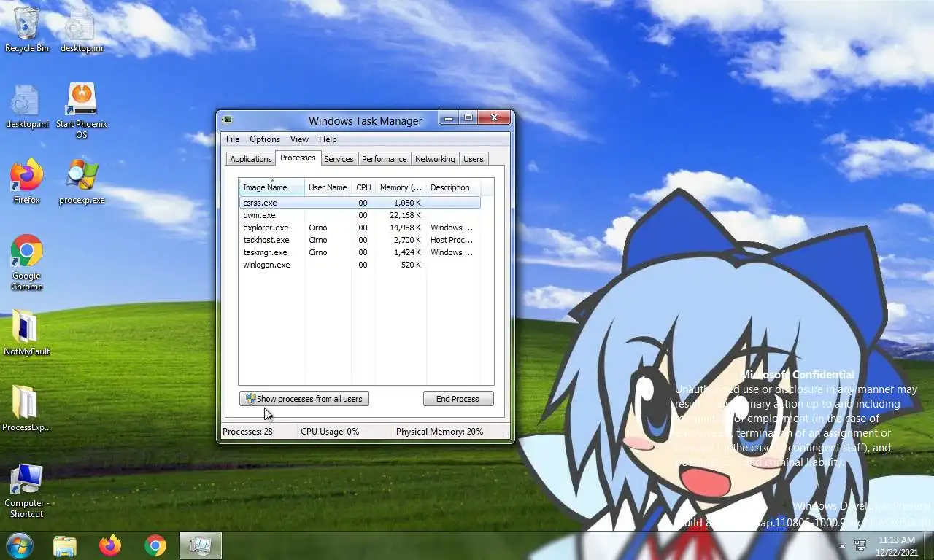The width and height of the screenshot is (934, 560).
Task: Select the taskmgr.exe process row
Action: (x=360, y=252)
